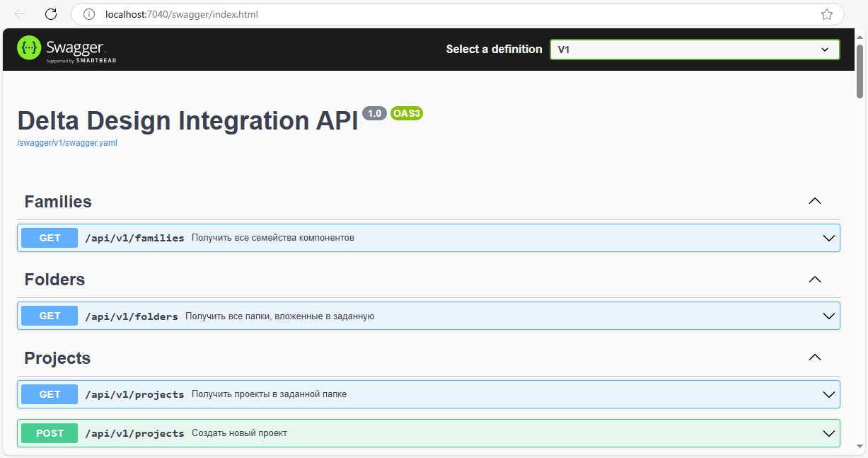Expand the GET /api/v1/projects endpoint arrow
The height and width of the screenshot is (458, 868).
point(829,394)
